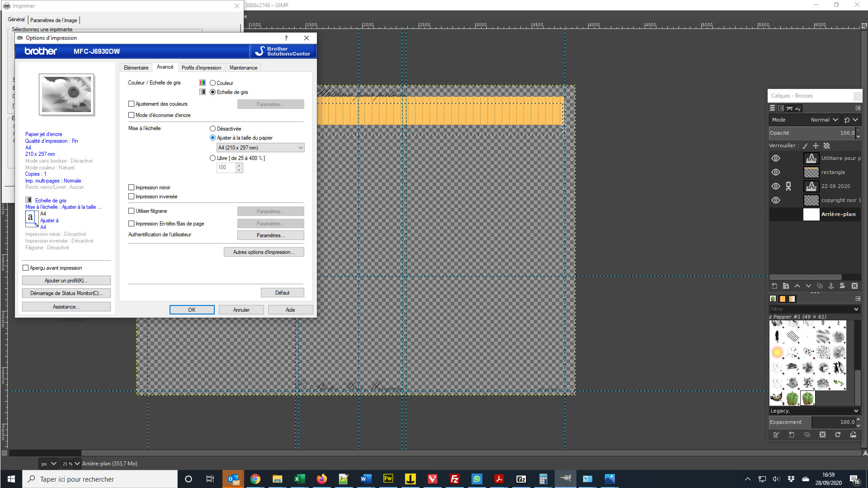868x488 pixels.
Task: Check Aperçu avant impression
Action: (x=26, y=268)
